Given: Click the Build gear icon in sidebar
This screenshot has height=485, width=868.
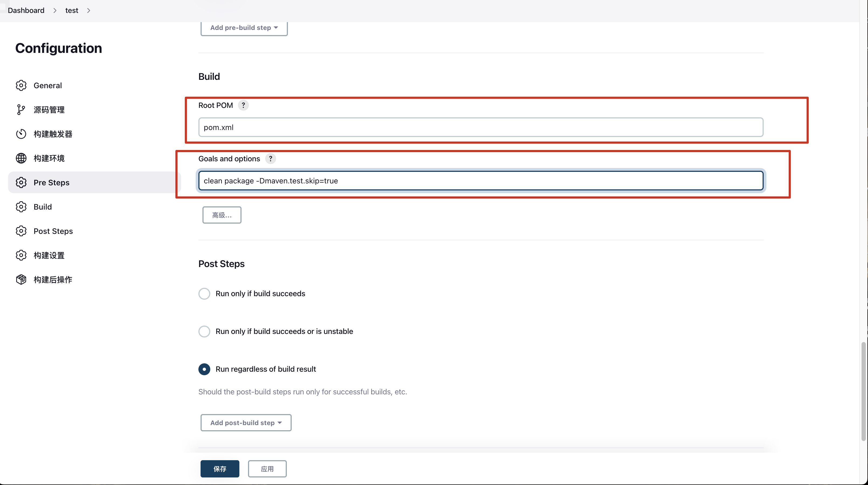Looking at the screenshot, I should [21, 207].
